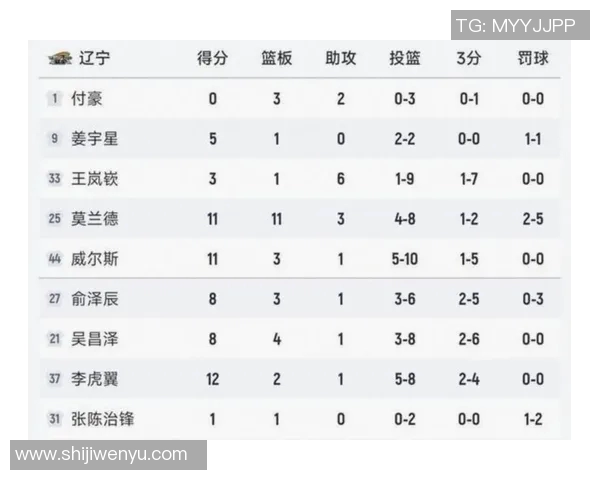Select the 助攻 column header
This screenshot has width=600, height=480.
[x=340, y=58]
